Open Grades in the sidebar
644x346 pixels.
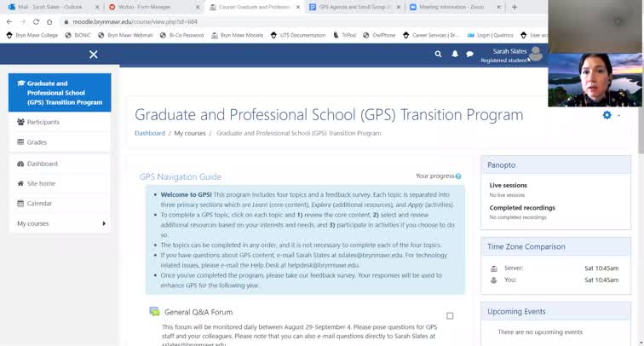point(37,142)
